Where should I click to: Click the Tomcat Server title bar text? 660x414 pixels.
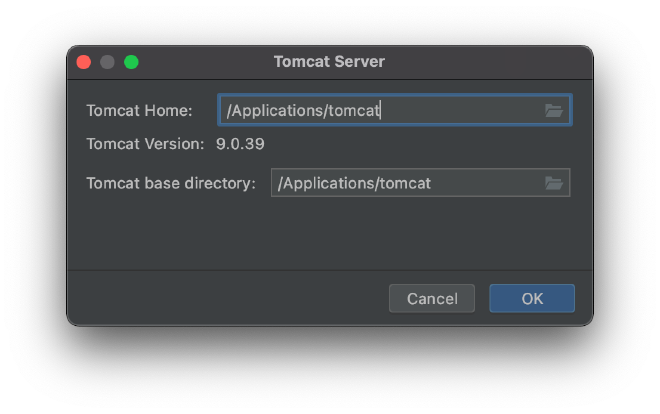pos(329,61)
